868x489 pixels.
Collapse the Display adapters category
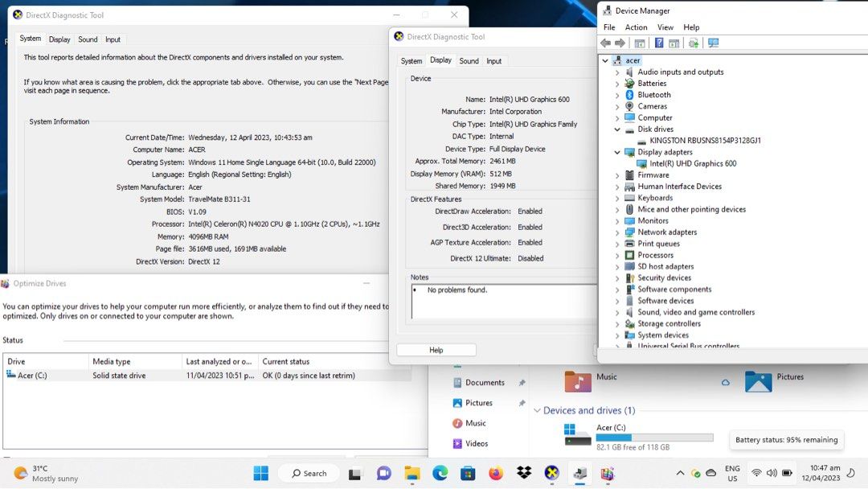tap(617, 152)
